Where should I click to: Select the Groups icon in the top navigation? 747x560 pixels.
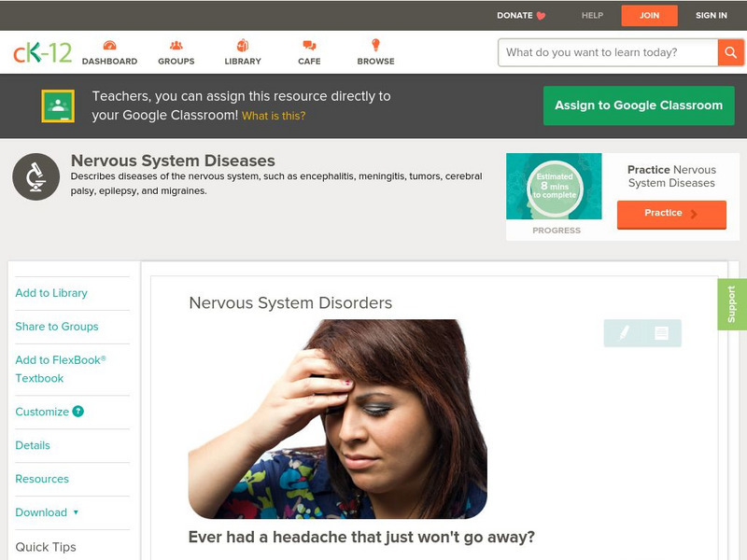[x=176, y=44]
